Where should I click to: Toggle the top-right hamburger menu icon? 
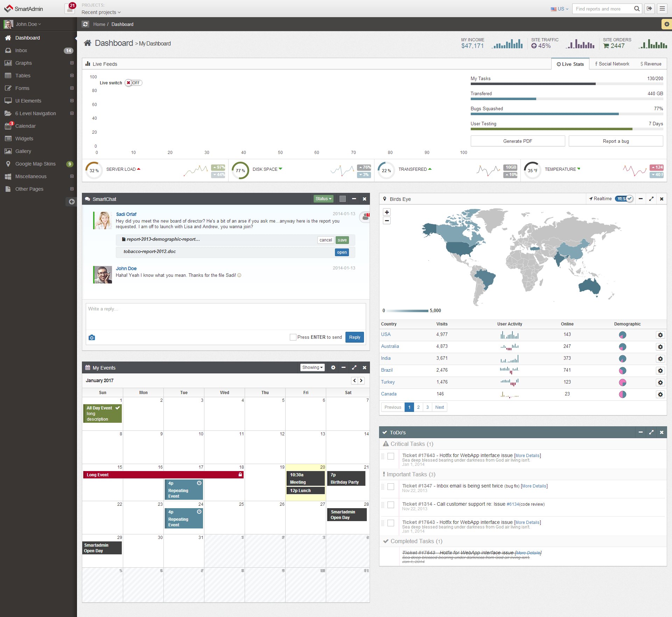click(662, 9)
